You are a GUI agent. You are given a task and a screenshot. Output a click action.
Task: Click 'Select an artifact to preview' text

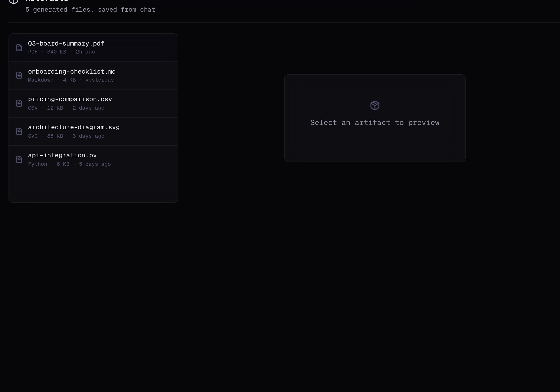375,123
